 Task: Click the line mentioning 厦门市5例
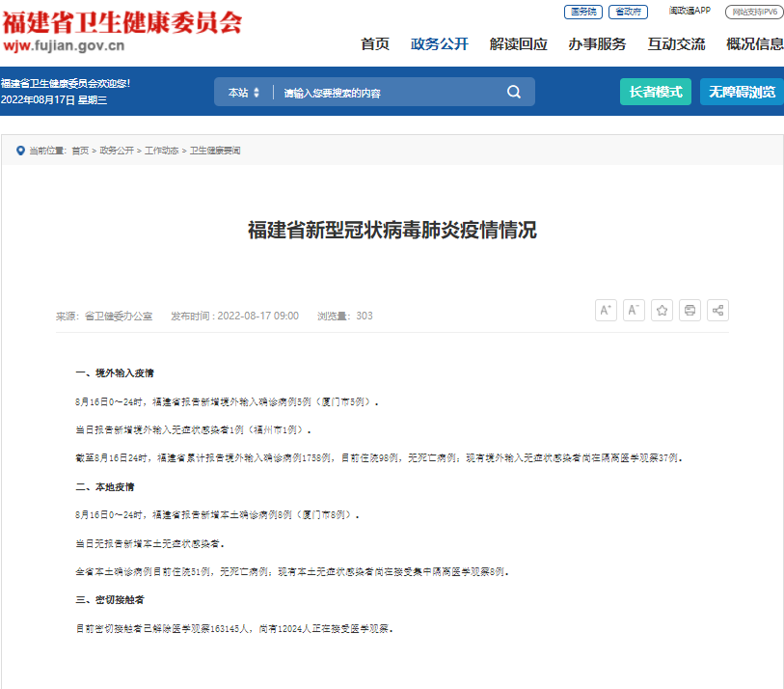(x=227, y=401)
